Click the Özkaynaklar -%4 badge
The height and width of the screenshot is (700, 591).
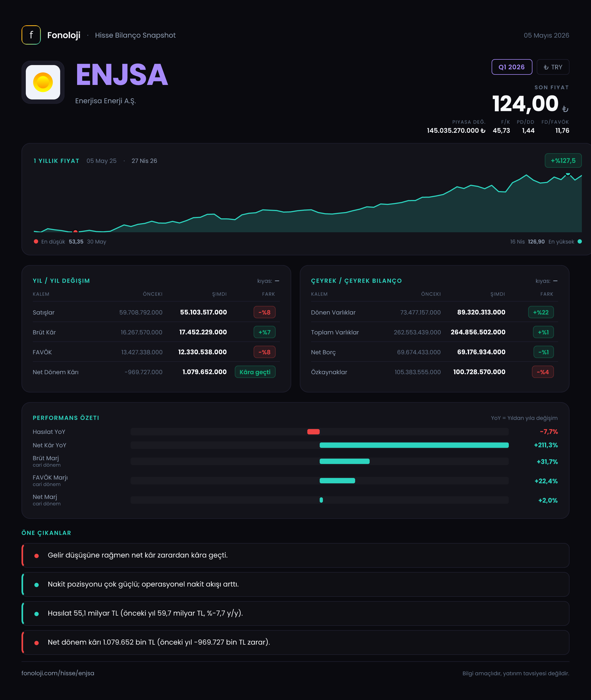(x=543, y=372)
